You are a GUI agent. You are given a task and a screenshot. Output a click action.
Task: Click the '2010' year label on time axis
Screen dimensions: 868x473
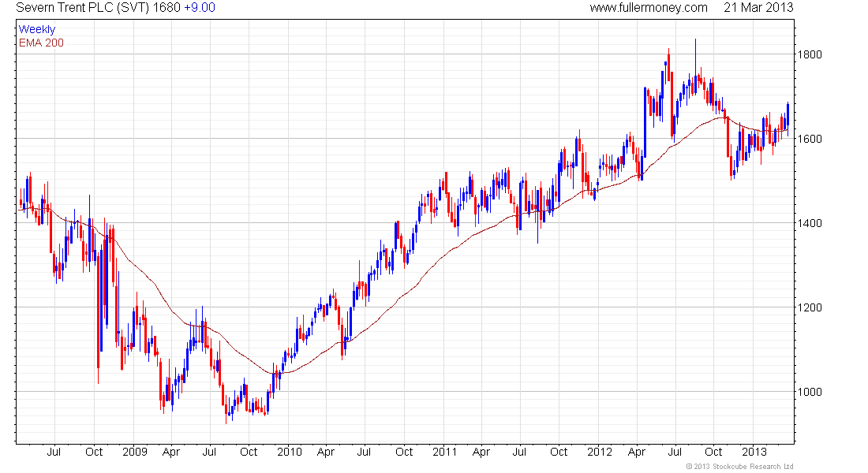click(x=290, y=452)
